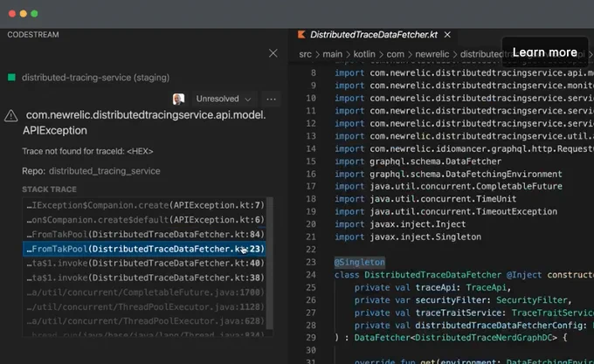The width and height of the screenshot is (594, 364).
Task: Open stack frame APIException.kt:6
Action: click(x=146, y=220)
